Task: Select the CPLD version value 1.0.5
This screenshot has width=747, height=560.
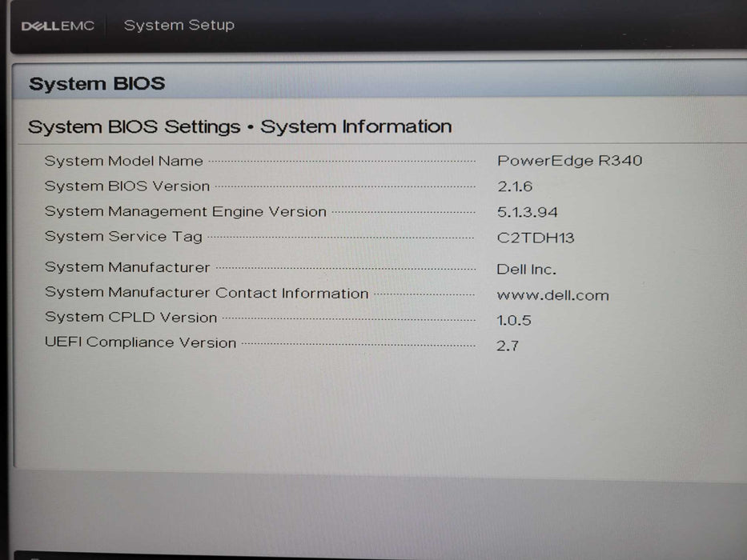Action: (514, 319)
